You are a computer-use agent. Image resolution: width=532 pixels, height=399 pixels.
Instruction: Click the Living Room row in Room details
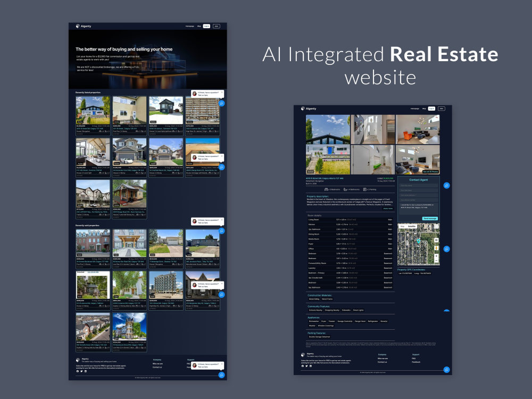pyautogui.click(x=350, y=220)
